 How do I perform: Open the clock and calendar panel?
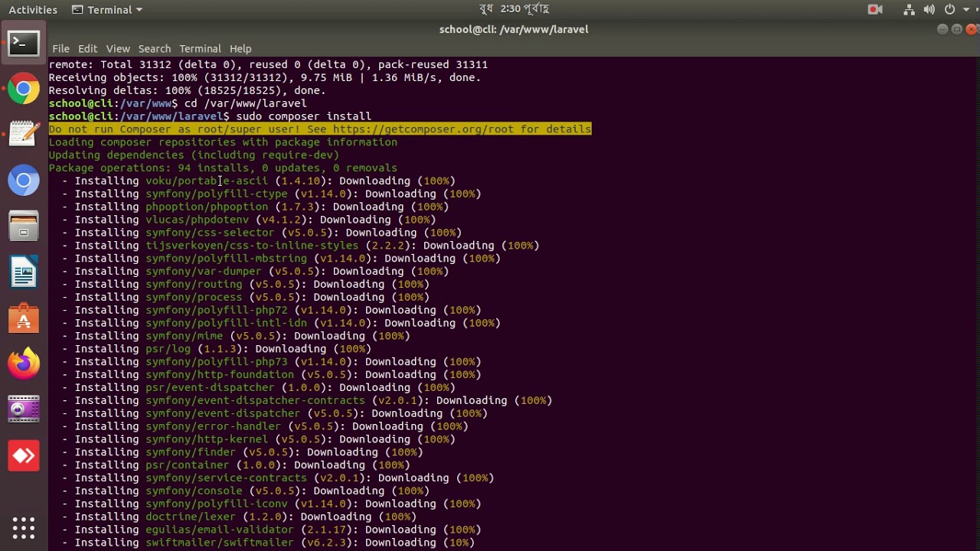coord(514,9)
